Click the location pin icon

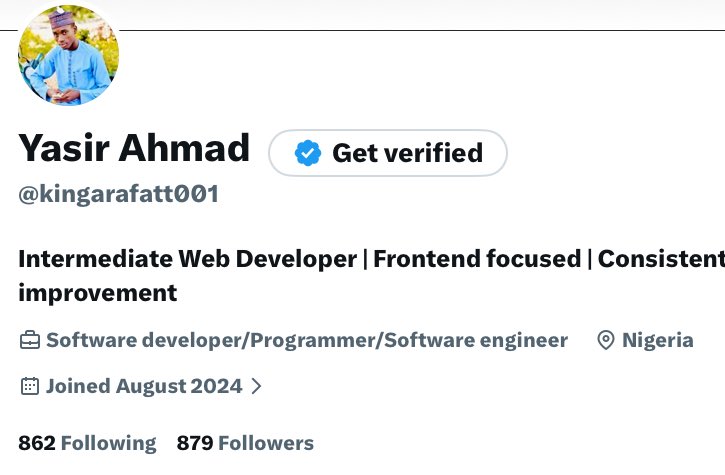605,340
